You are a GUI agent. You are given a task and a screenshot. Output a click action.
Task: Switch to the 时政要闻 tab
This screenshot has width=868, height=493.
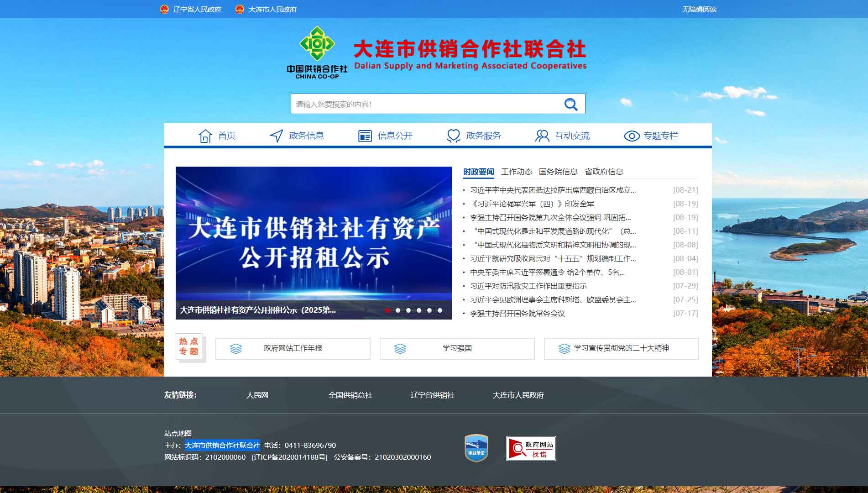(479, 172)
